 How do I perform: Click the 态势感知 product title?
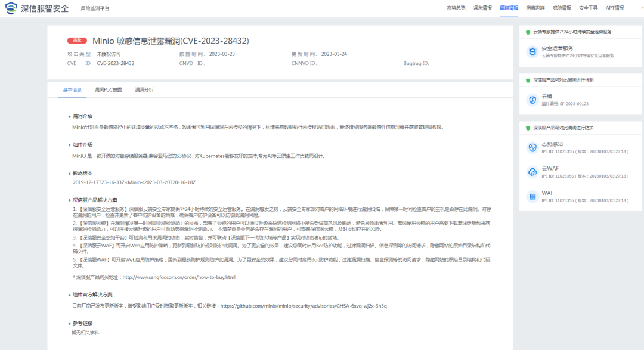[552, 144]
